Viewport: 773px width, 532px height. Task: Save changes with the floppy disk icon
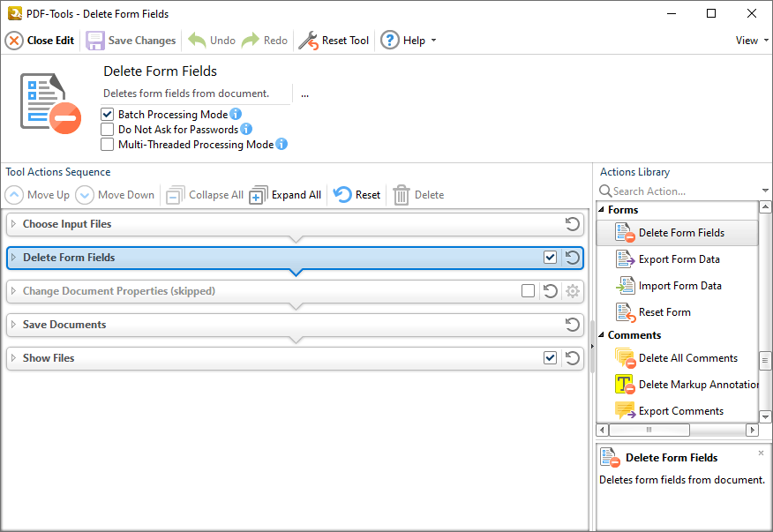94,41
